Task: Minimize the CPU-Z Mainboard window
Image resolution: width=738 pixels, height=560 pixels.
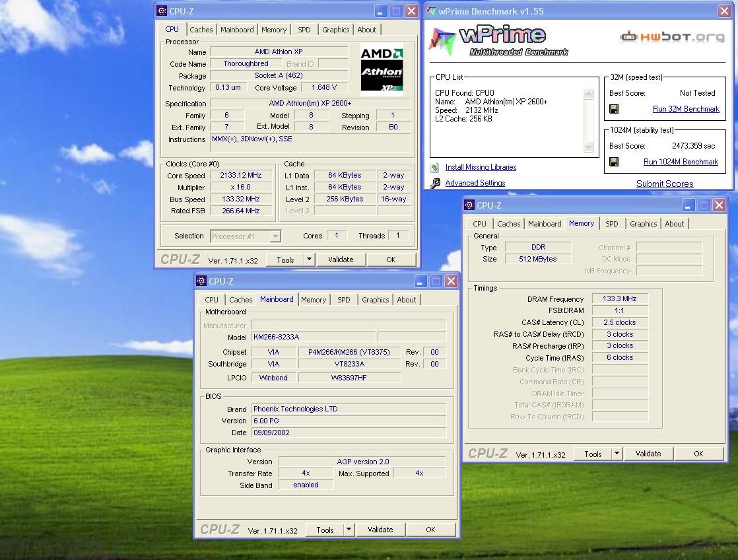Action: (420, 281)
